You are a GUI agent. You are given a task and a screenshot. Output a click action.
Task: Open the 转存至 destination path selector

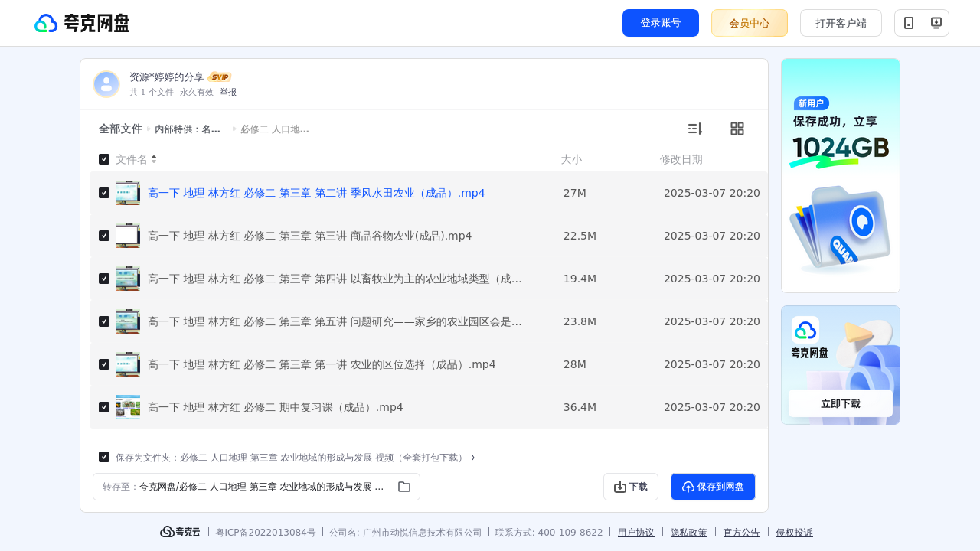[x=256, y=487]
